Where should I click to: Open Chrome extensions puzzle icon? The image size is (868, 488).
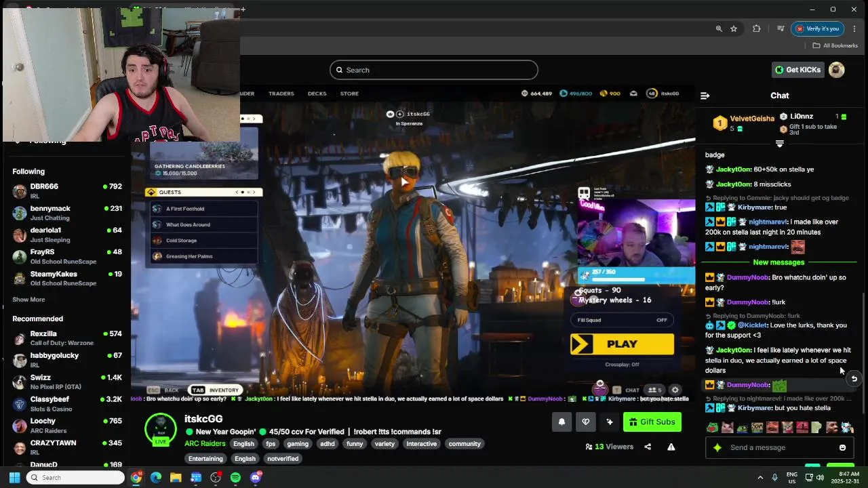tap(757, 28)
